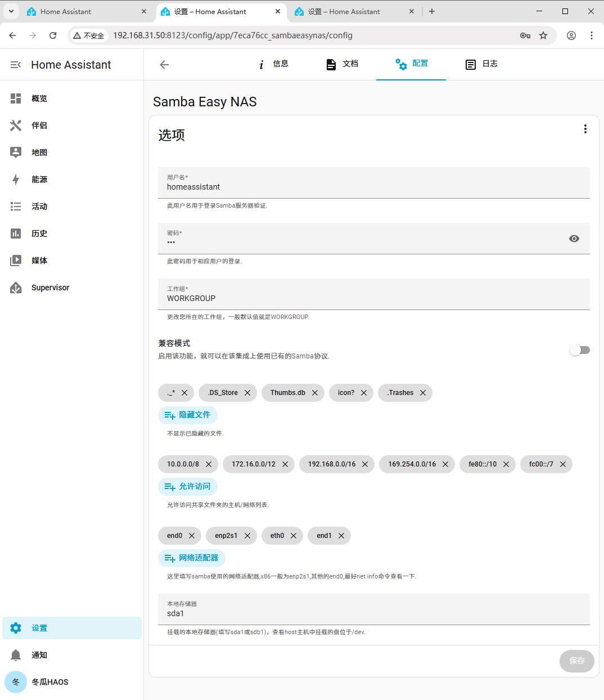The width and height of the screenshot is (604, 700).
Task: Focus the 本地存储器 sda1 field
Action: coord(374,609)
